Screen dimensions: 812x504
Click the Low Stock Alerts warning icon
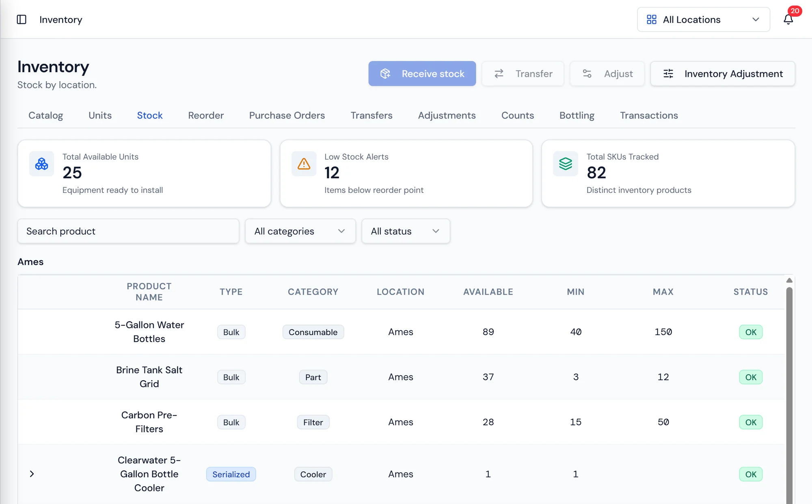point(304,164)
